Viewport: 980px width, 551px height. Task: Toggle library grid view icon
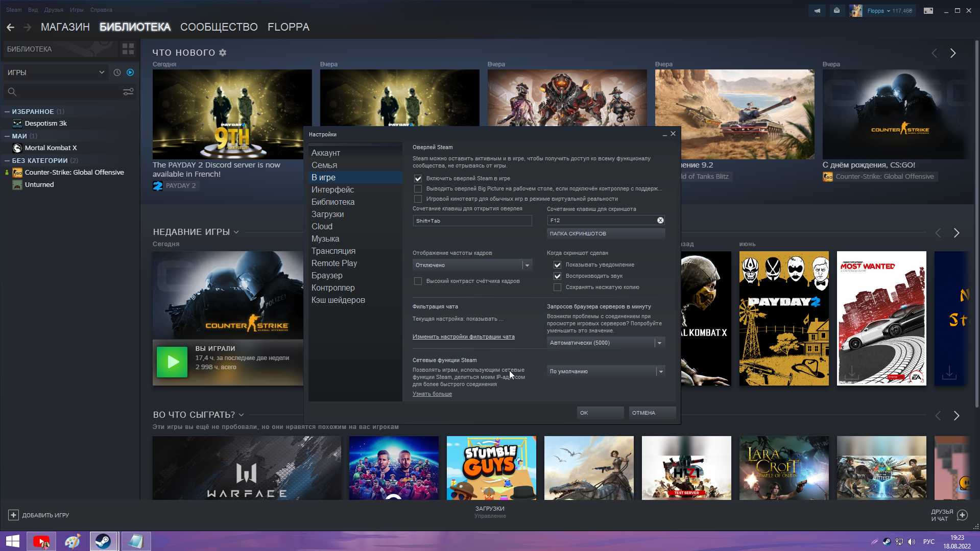coord(128,49)
